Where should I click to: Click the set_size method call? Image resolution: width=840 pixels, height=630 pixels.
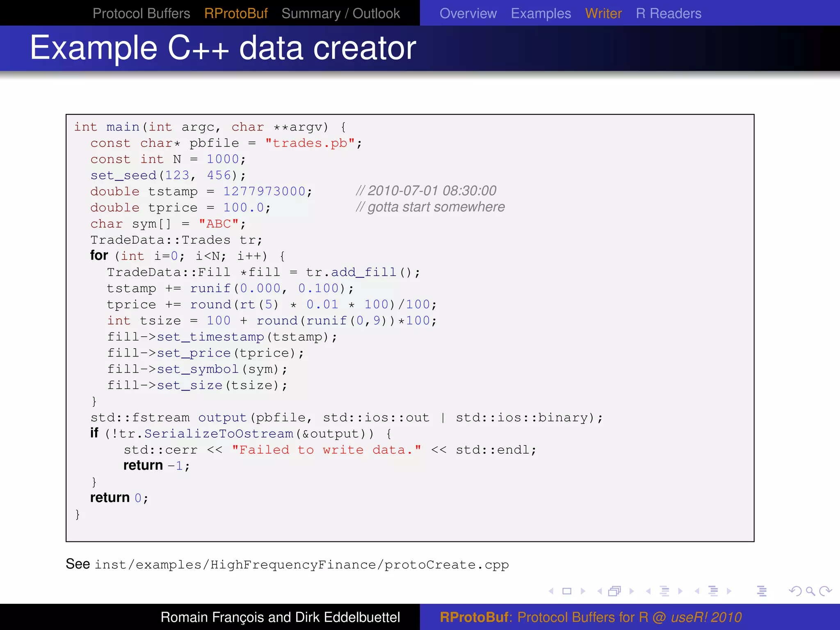tap(189, 386)
